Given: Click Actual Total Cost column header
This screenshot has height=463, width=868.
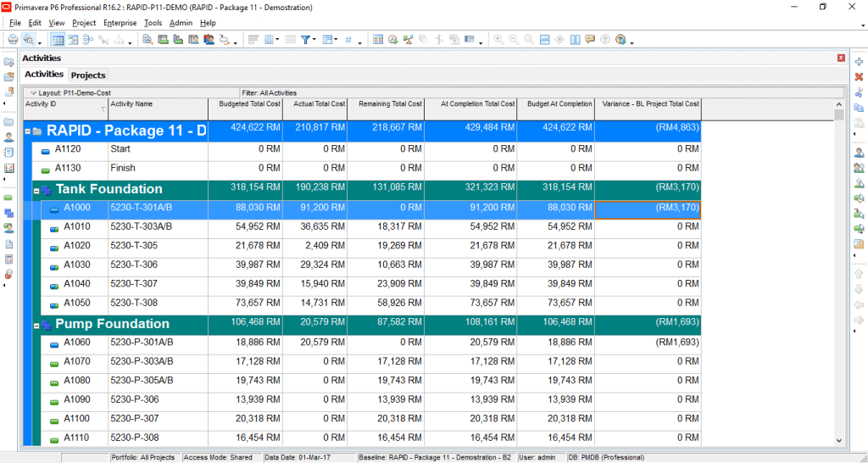Looking at the screenshot, I should (315, 109).
